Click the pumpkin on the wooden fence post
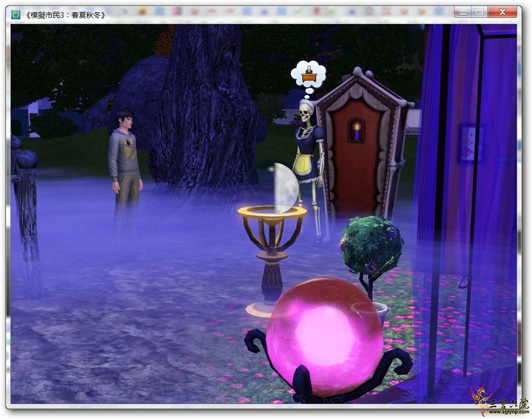 click(x=27, y=159)
